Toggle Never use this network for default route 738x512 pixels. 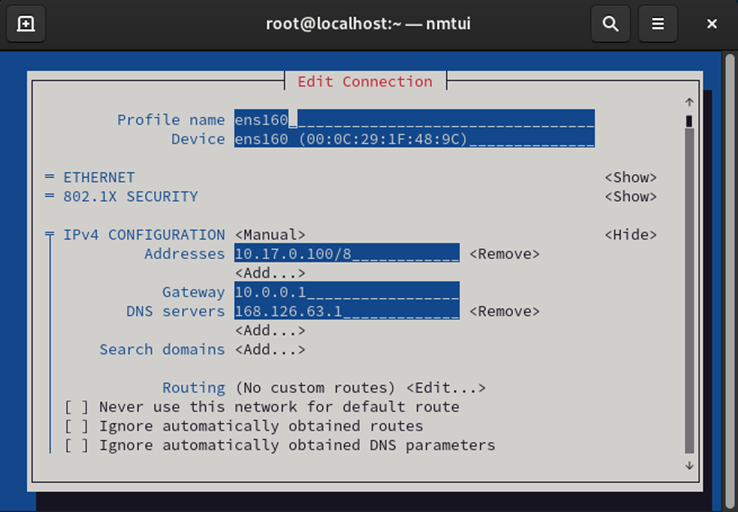(76, 407)
